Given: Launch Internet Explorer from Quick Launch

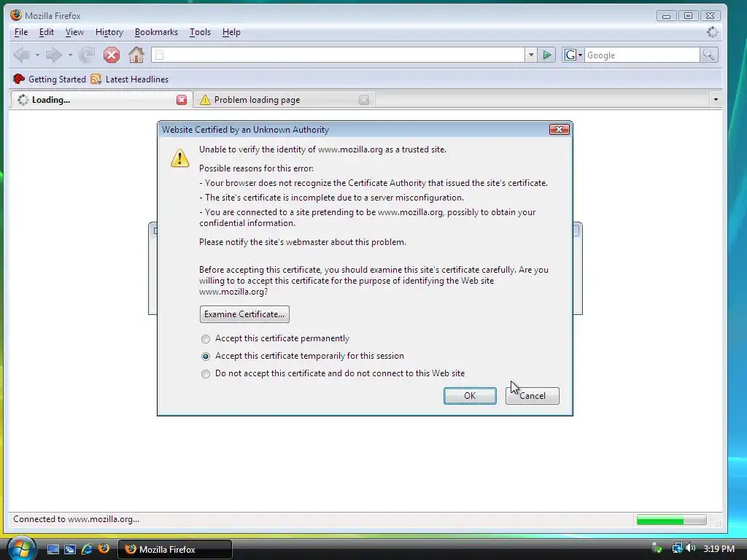Looking at the screenshot, I should point(87,549).
